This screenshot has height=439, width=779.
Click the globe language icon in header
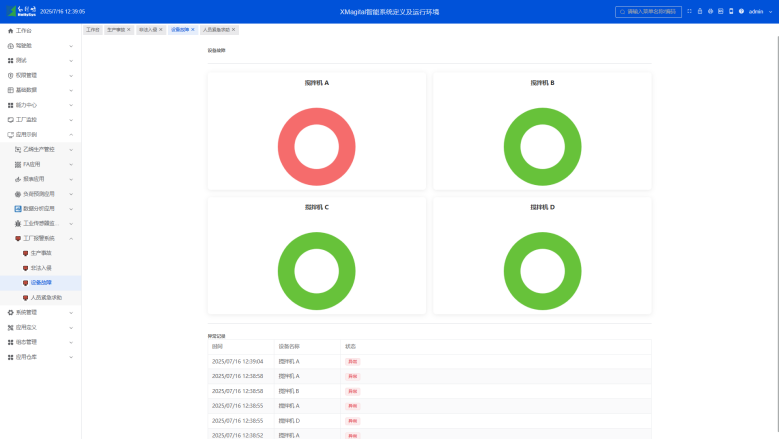click(710, 11)
